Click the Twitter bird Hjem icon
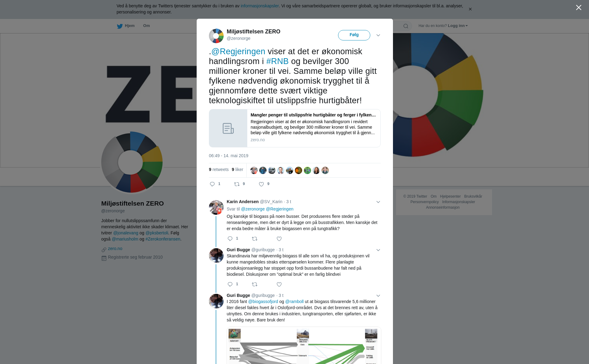The image size is (589, 364). [x=120, y=26]
